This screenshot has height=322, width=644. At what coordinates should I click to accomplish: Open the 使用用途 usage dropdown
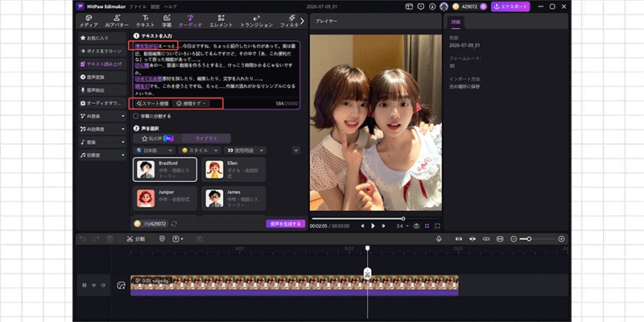click(x=246, y=151)
